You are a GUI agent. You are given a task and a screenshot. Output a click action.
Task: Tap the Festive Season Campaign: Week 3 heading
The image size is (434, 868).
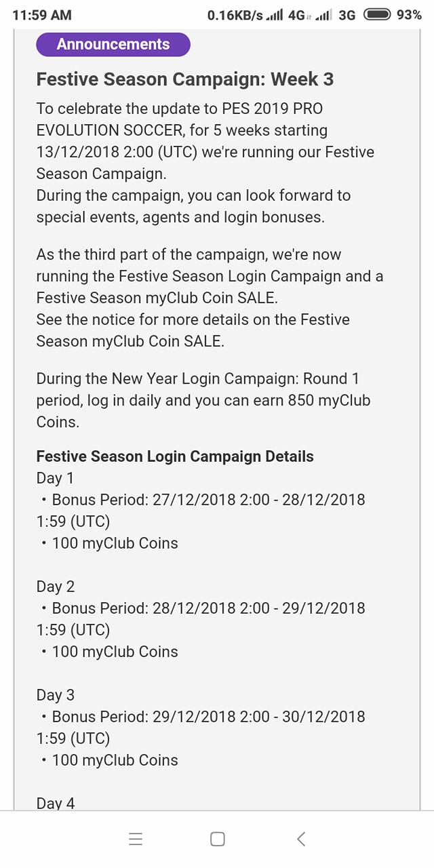(x=185, y=79)
